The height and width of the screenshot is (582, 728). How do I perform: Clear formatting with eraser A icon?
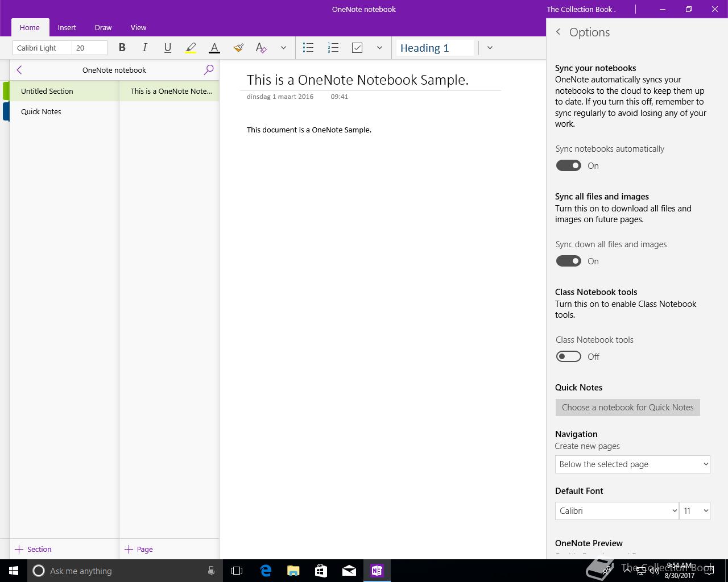pyautogui.click(x=261, y=48)
